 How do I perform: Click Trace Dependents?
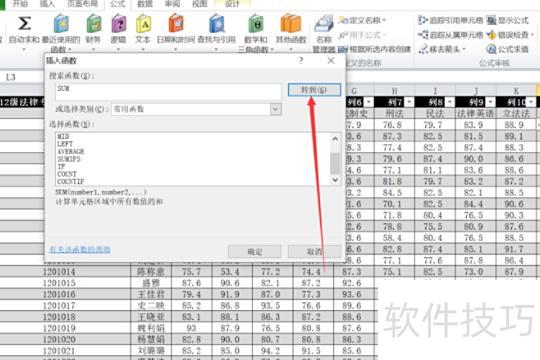450,35
